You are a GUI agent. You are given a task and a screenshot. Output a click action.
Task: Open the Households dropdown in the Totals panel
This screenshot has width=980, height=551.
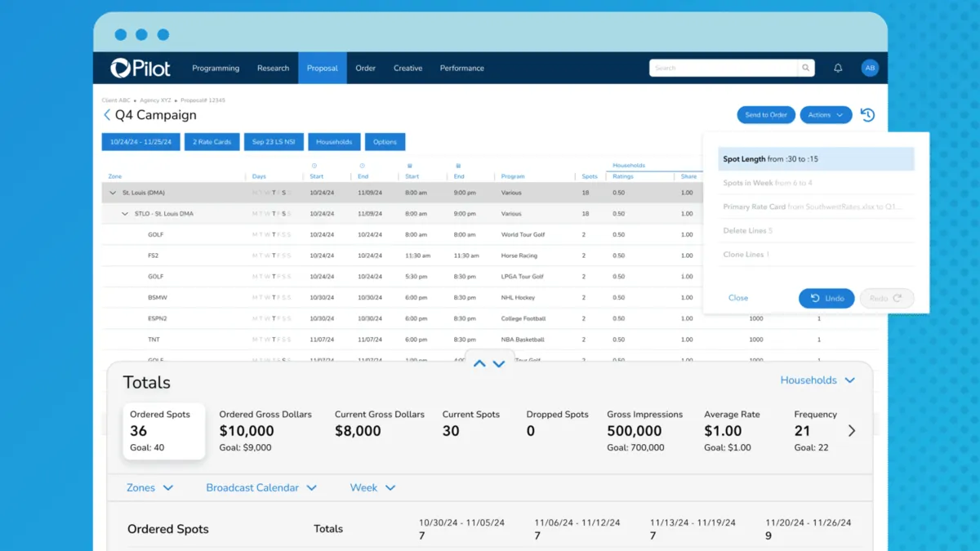[818, 380]
